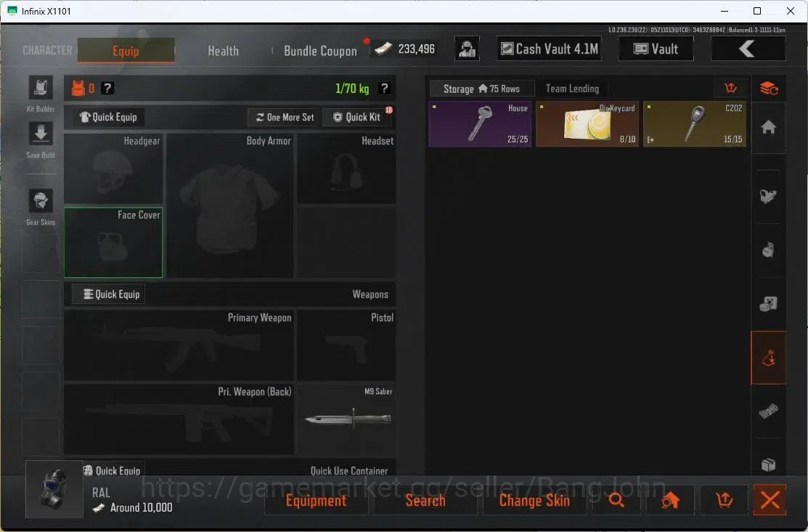Click the cash balance 233,496 icon
808x532 pixels.
[x=383, y=49]
